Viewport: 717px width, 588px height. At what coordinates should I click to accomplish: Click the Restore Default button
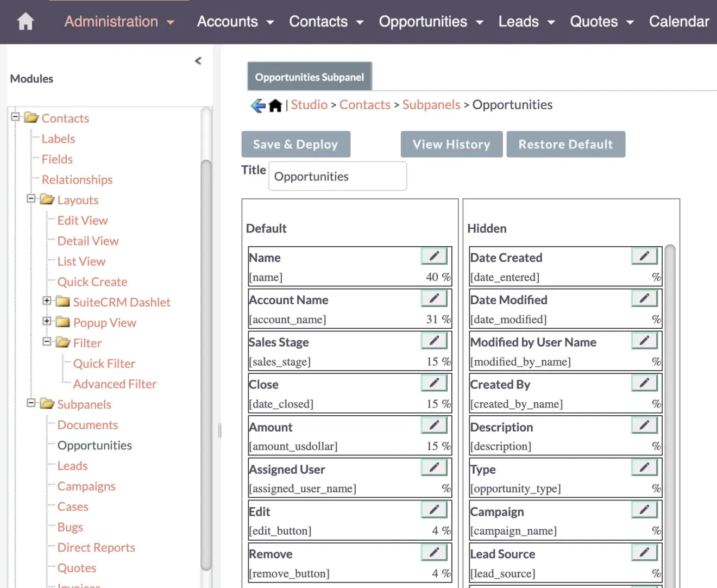(565, 144)
